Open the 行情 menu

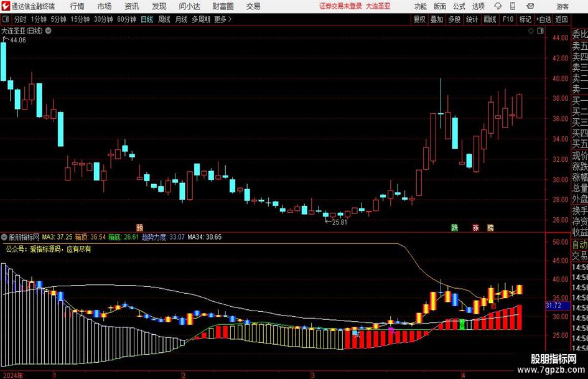click(x=77, y=6)
